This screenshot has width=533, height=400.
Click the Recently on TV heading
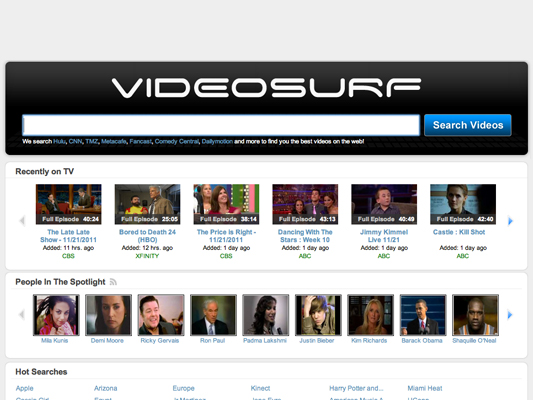point(45,171)
